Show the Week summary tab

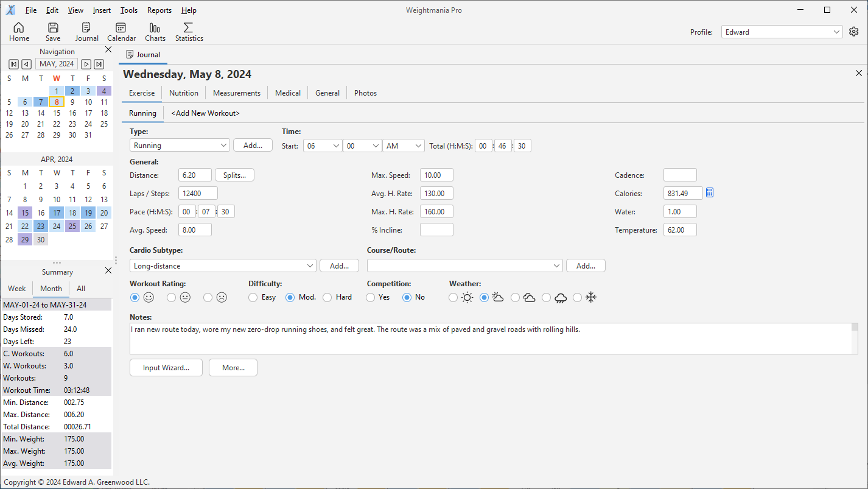point(17,289)
